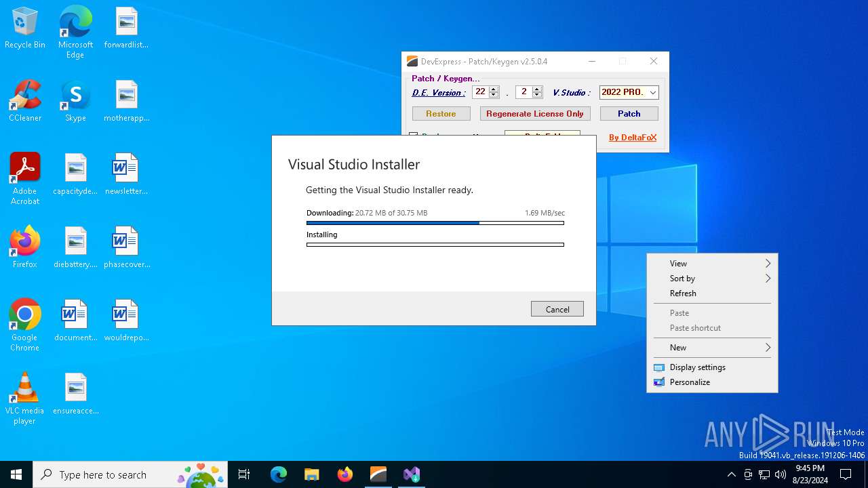The width and height of the screenshot is (868, 488).
Task: Select the CCleaner desktop shortcut
Action: point(25,102)
